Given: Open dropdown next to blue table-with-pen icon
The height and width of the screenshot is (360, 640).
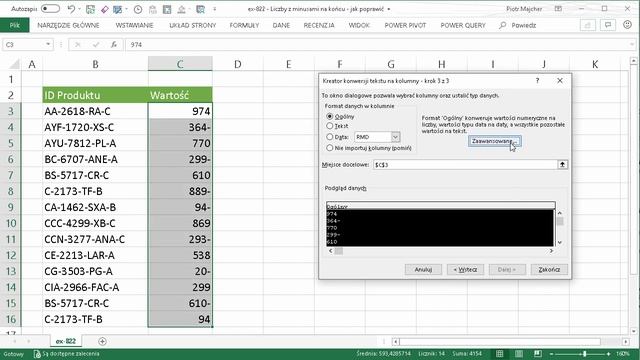Looking at the screenshot, I should click(x=126, y=9).
